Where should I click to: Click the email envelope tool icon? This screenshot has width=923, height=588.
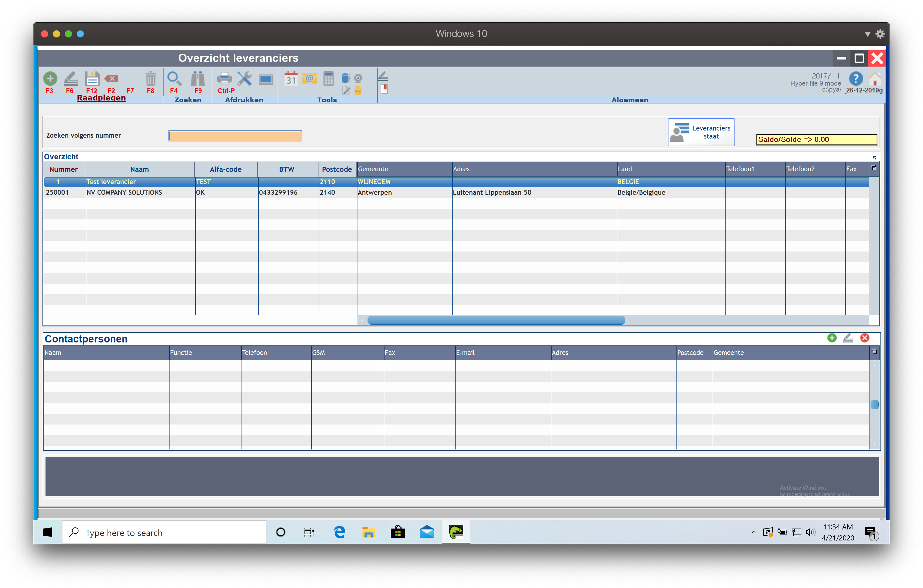(309, 78)
